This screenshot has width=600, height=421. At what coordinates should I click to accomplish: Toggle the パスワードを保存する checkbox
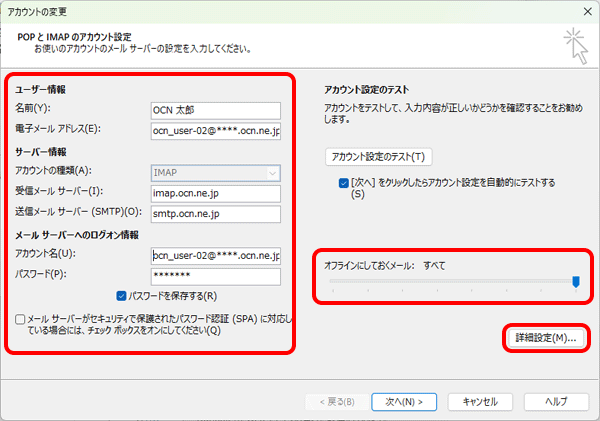click(122, 296)
